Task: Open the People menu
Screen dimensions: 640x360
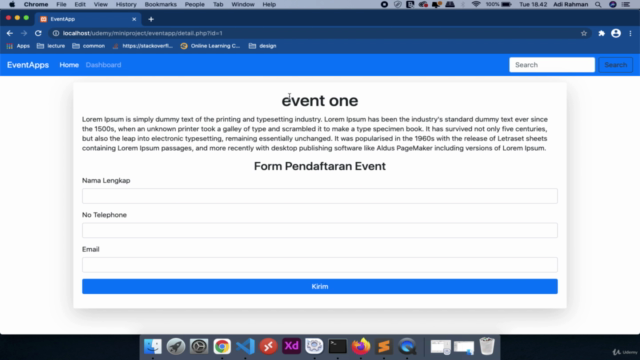Action: [x=195, y=4]
